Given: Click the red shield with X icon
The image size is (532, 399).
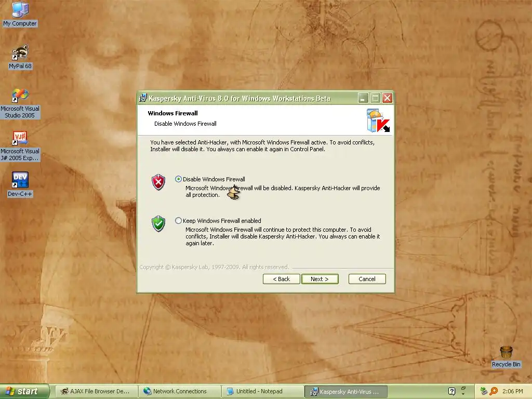Looking at the screenshot, I should [x=158, y=182].
